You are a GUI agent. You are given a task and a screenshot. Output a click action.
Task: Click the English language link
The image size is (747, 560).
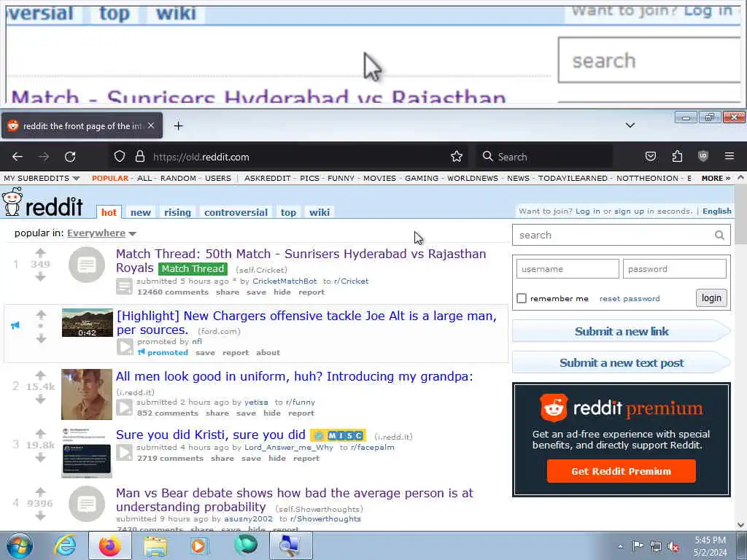click(716, 211)
